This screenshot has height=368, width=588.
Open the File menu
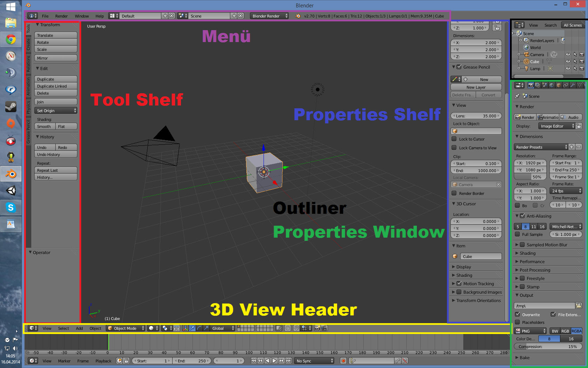(x=45, y=16)
